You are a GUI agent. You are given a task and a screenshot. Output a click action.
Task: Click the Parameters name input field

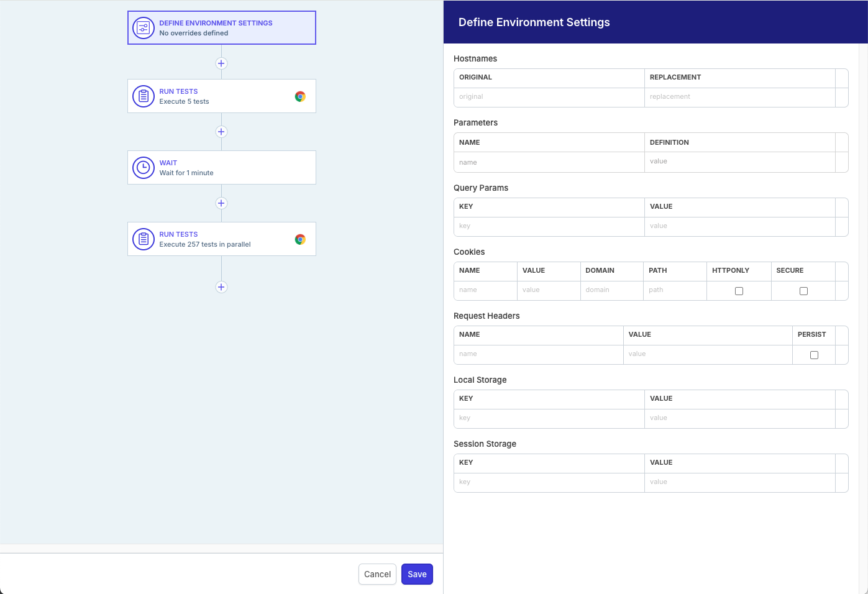(x=549, y=162)
